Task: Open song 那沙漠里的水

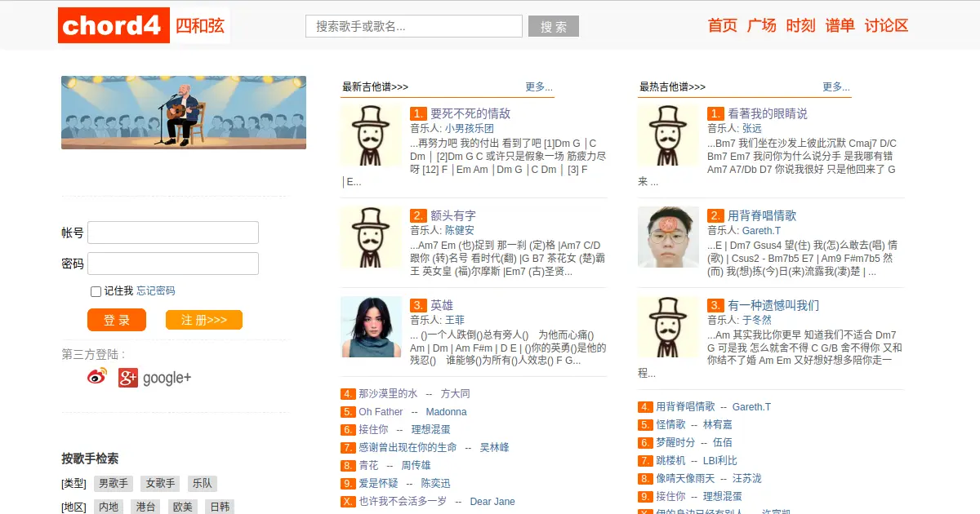Action: [388, 393]
